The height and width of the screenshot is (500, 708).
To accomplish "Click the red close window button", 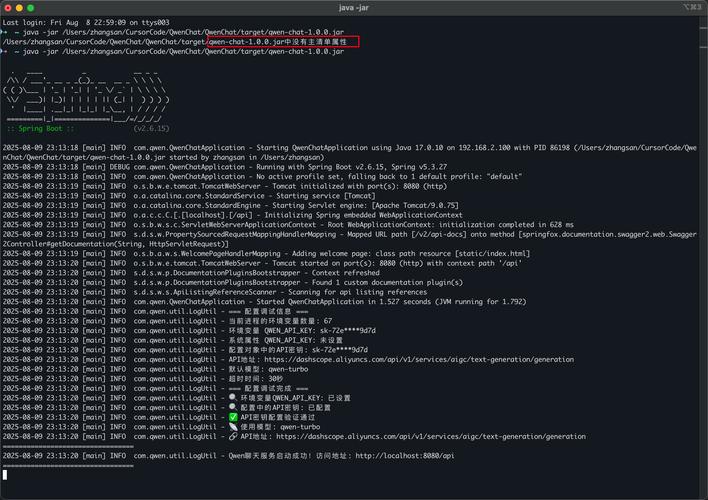I will [10, 8].
